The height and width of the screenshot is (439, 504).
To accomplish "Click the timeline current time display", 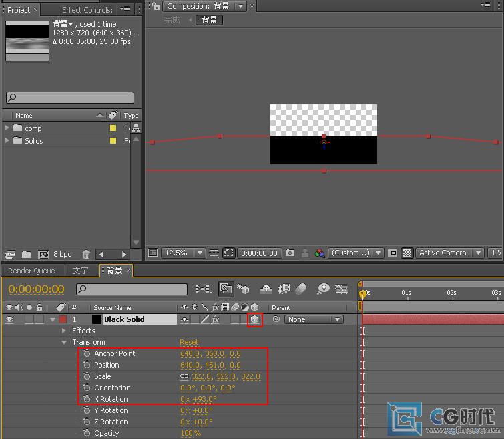I will coord(36,289).
